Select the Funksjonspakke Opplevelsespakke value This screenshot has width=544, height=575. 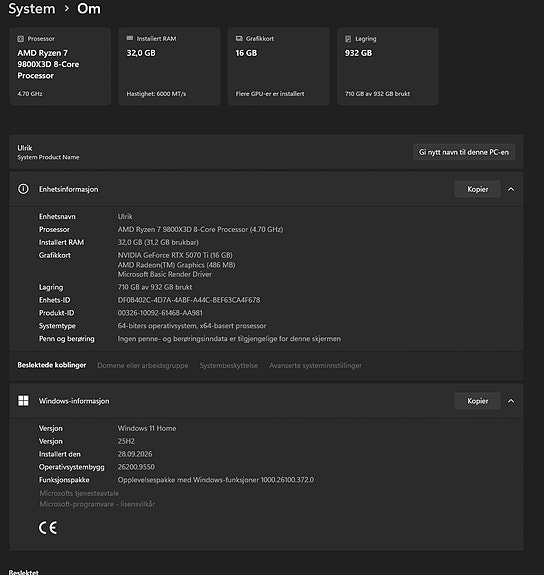216,480
